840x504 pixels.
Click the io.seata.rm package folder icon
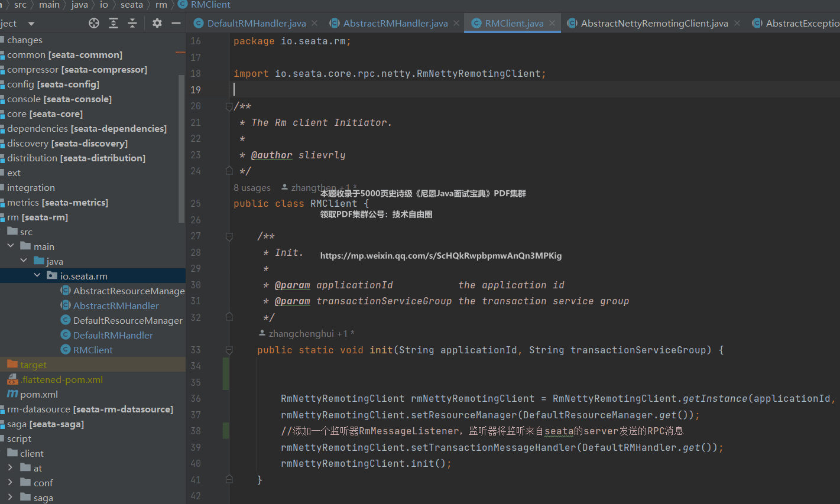pos(52,275)
